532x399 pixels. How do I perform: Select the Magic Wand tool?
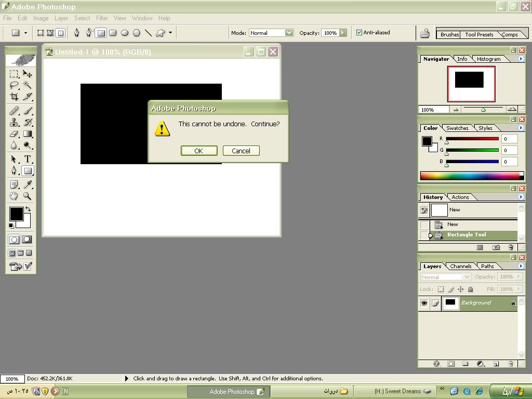[x=28, y=85]
